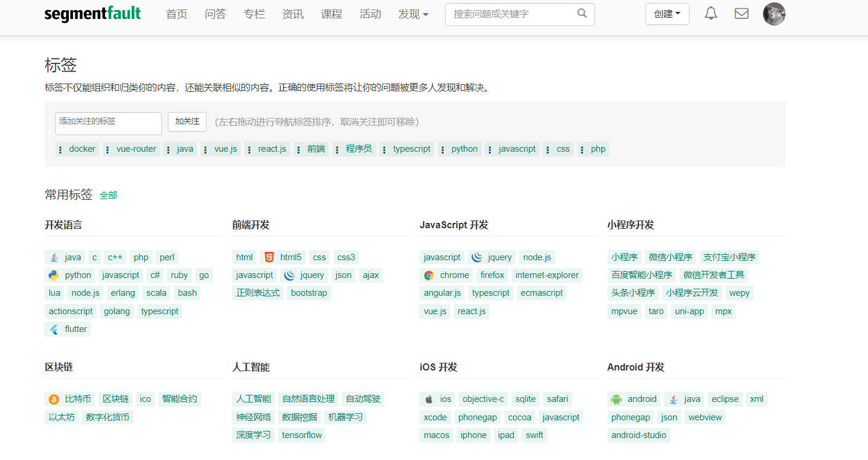Screen dimensions: 868x460
Task: Select the 支付宝小程序 tag
Action: (x=730, y=257)
